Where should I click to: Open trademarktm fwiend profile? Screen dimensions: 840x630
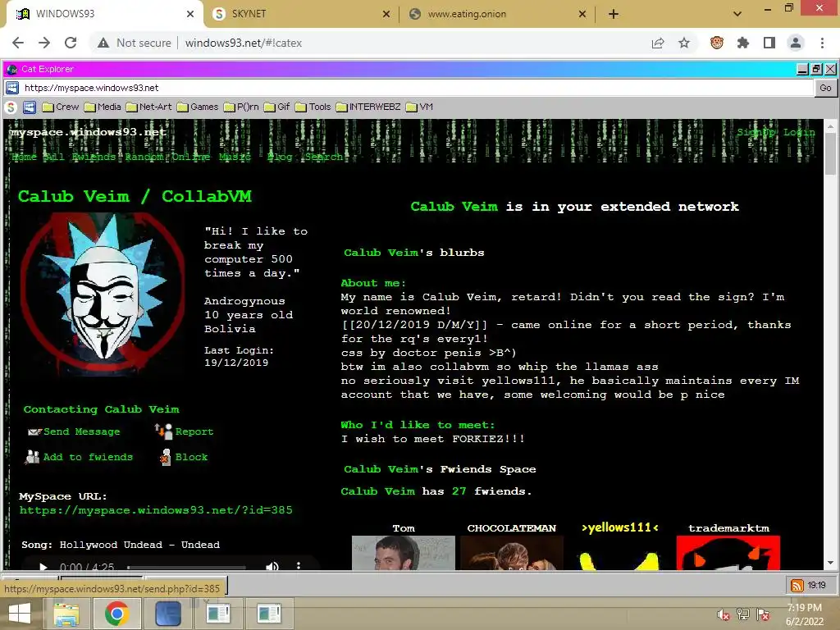728,553
